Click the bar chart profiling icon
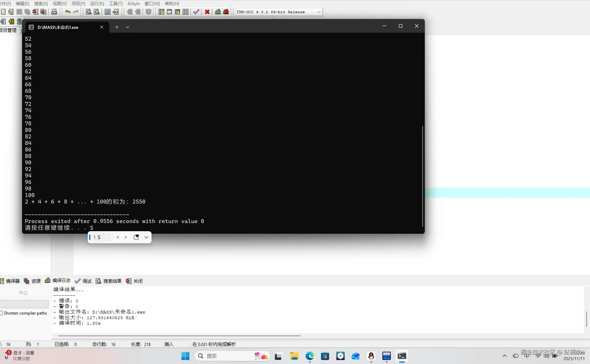Viewport: 590px width, 364px height. [x=218, y=12]
